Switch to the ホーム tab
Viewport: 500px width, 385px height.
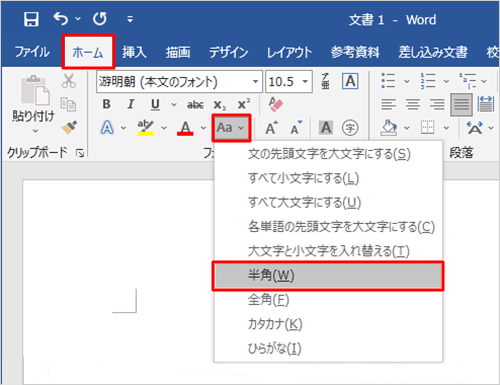pyautogui.click(x=88, y=52)
